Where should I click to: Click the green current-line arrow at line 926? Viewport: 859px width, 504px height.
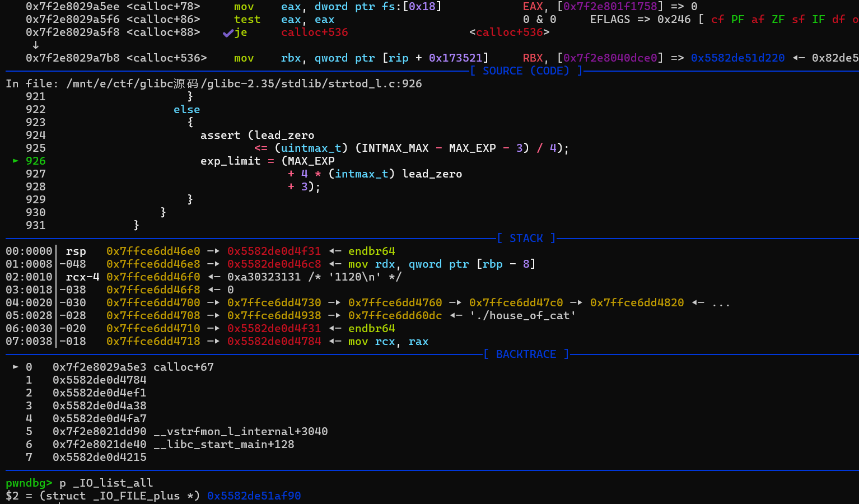[x=16, y=161]
